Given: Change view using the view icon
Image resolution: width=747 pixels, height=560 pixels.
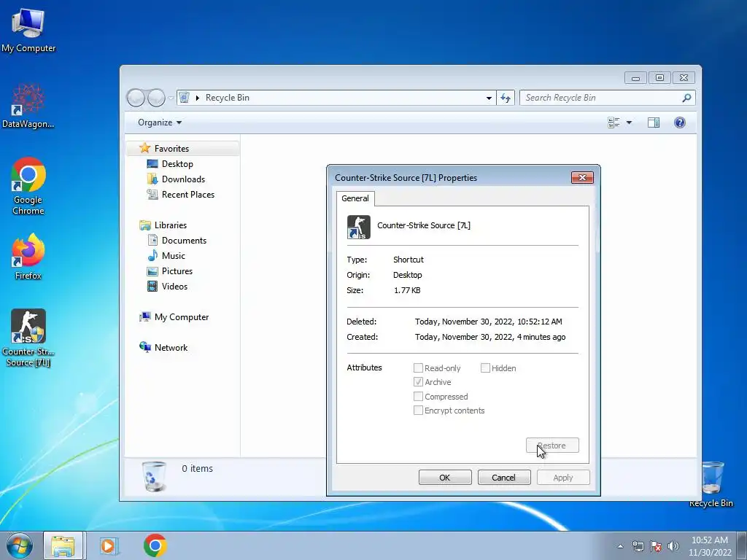Looking at the screenshot, I should coord(614,122).
